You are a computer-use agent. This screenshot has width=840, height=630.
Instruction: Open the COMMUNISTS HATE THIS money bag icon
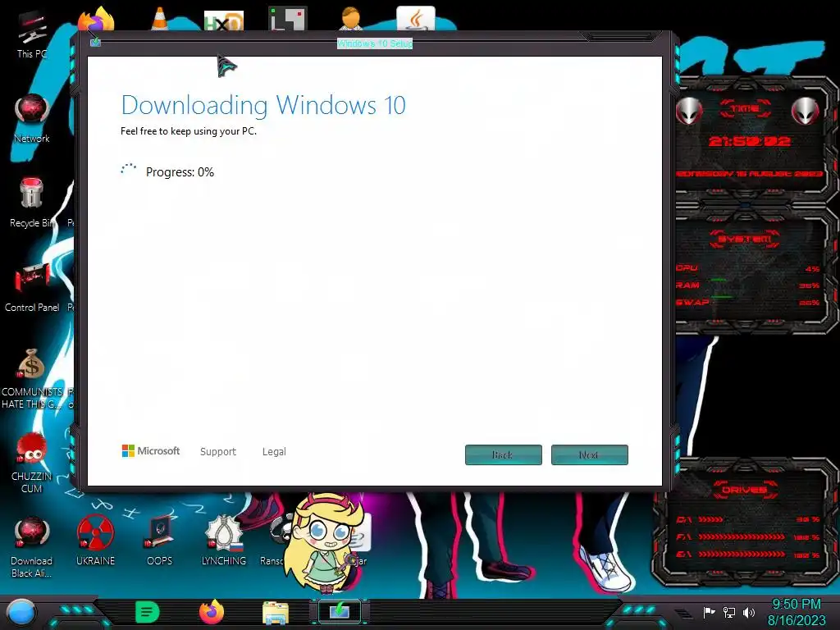click(32, 378)
